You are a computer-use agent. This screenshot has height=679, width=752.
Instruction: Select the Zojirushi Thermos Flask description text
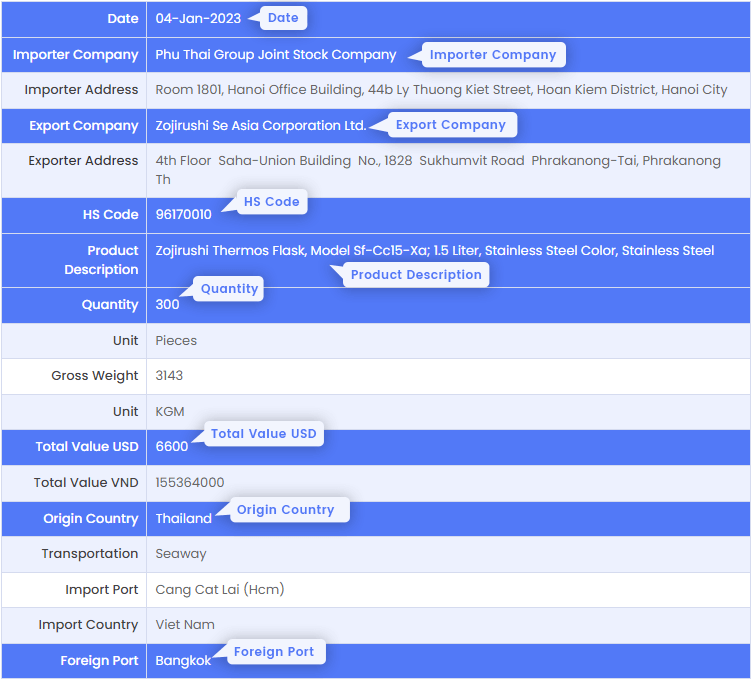435,251
